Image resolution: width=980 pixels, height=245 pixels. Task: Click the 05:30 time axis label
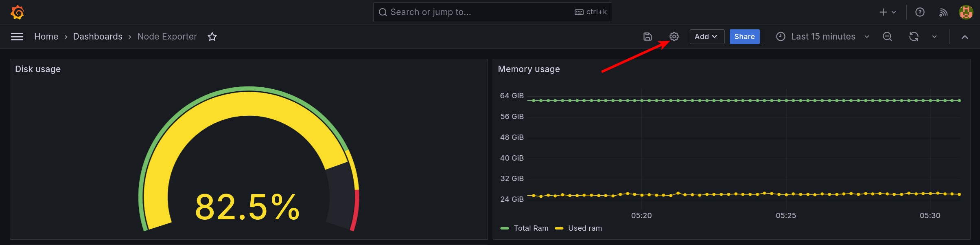tap(930, 216)
